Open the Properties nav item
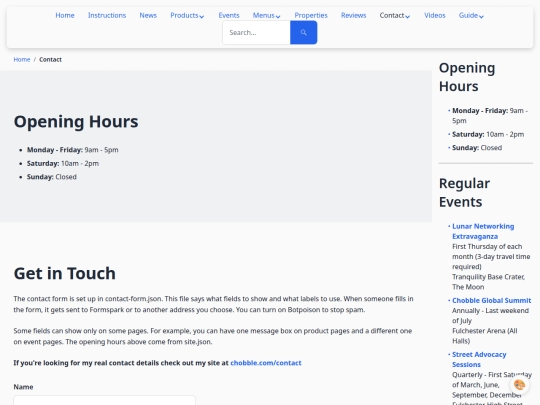Image resolution: width=540 pixels, height=405 pixels. click(311, 15)
